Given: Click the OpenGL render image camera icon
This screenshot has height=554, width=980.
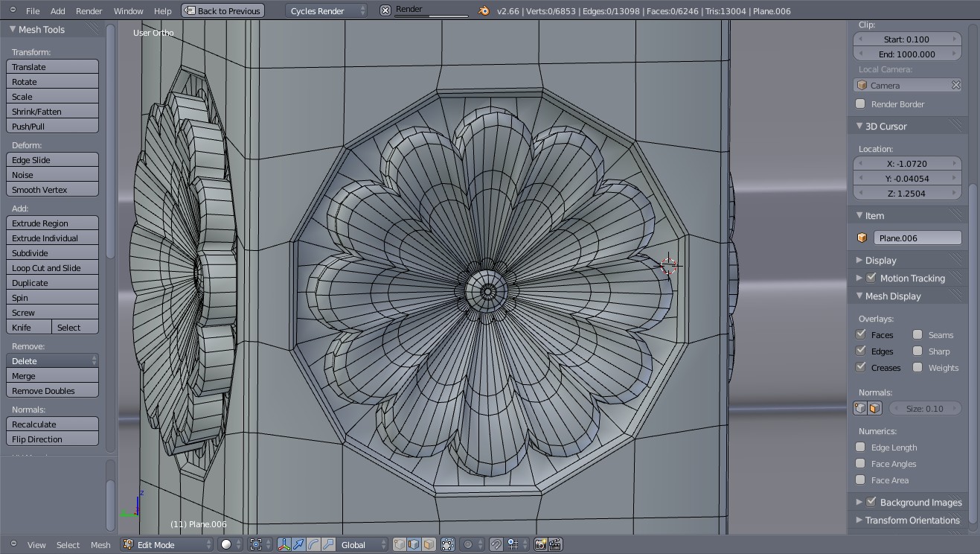Looking at the screenshot, I should point(541,544).
